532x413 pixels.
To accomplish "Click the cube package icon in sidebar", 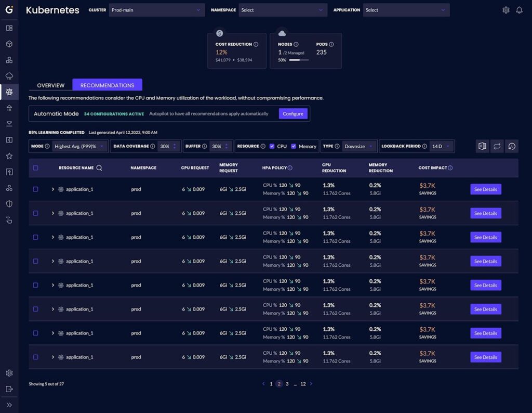I will click(x=9, y=44).
